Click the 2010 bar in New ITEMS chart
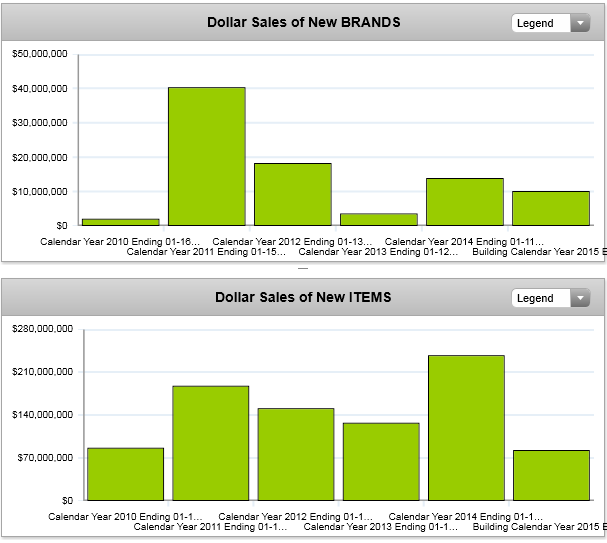The image size is (607, 543). [x=125, y=474]
